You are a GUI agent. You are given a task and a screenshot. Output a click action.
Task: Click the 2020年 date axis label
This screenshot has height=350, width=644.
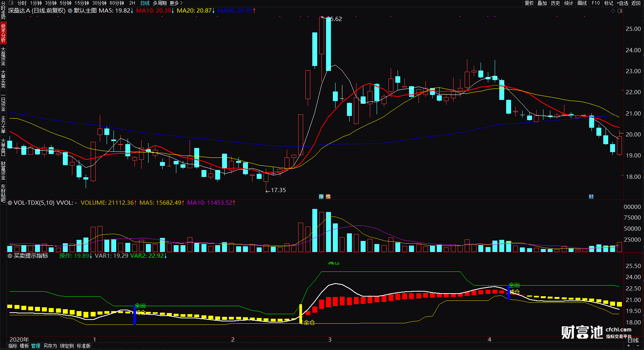coord(19,339)
